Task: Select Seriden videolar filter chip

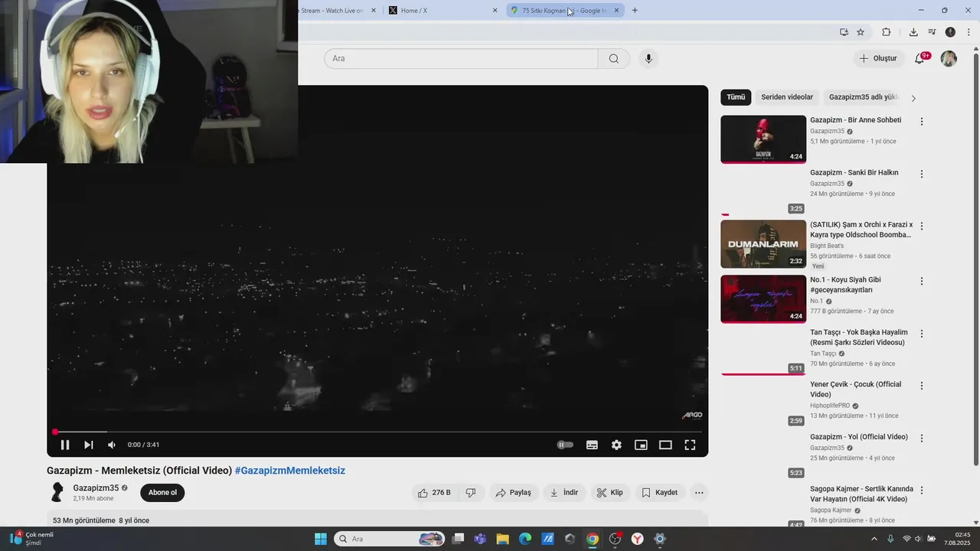Action: click(787, 97)
